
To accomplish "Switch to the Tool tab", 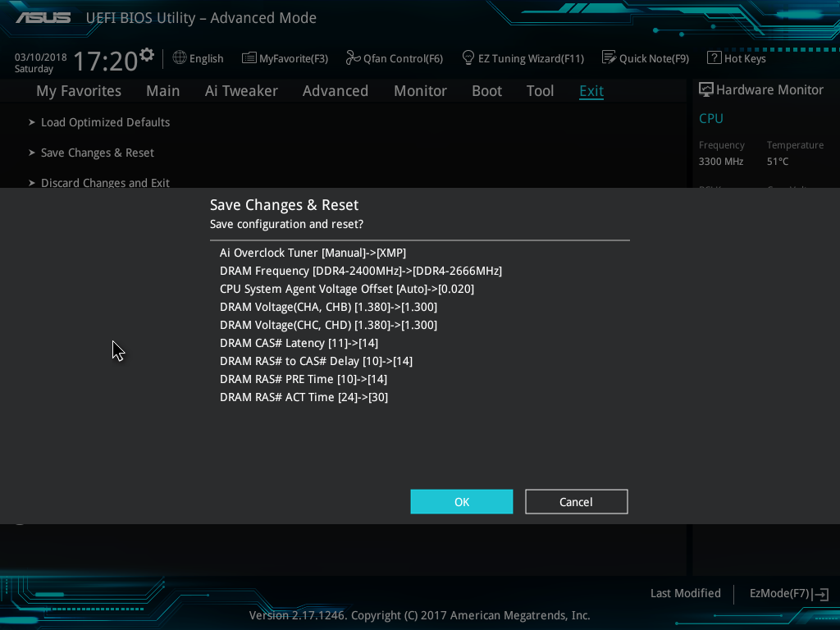I will tap(540, 90).
